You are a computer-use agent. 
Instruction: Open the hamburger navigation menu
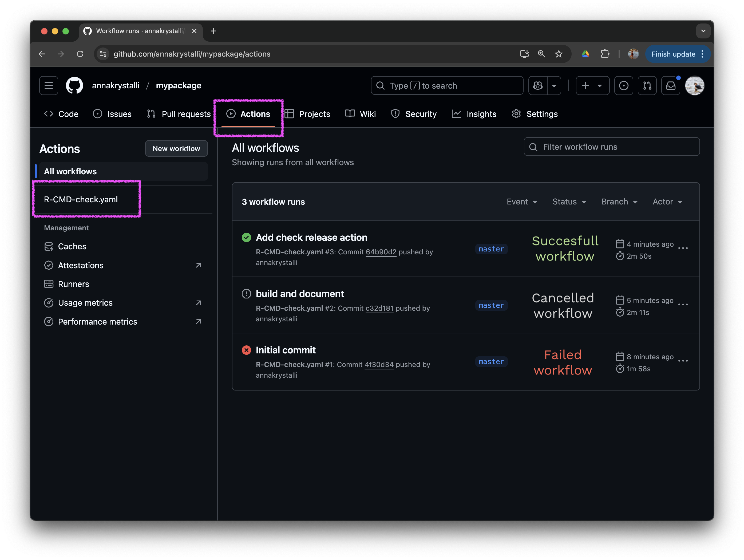point(48,86)
